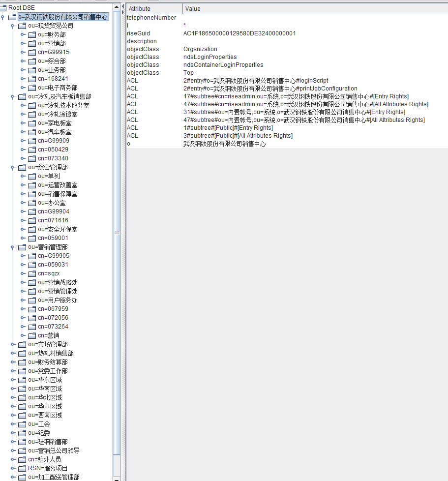
Task: Click folder icon beside ou=营销管理部
Action: click(x=22, y=247)
